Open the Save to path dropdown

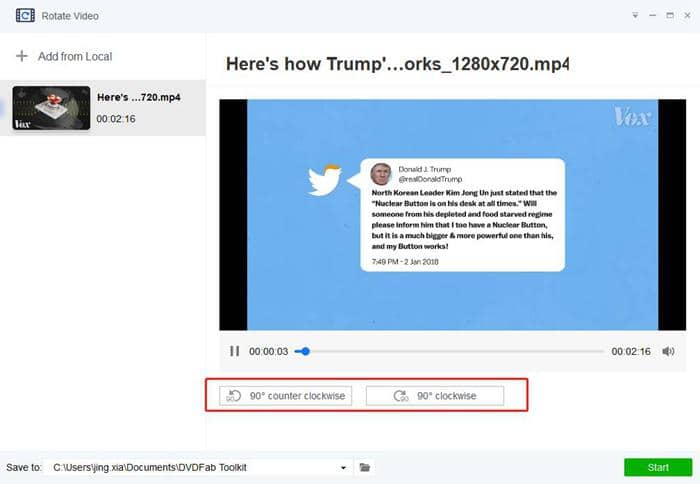(x=343, y=467)
